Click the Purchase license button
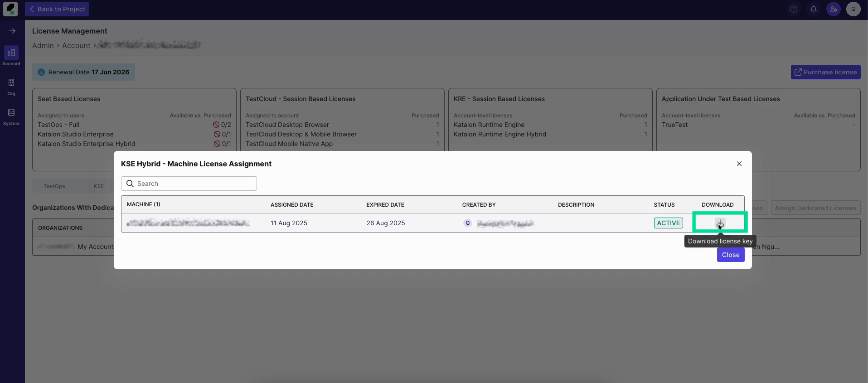This screenshot has height=383, width=868. coord(826,72)
